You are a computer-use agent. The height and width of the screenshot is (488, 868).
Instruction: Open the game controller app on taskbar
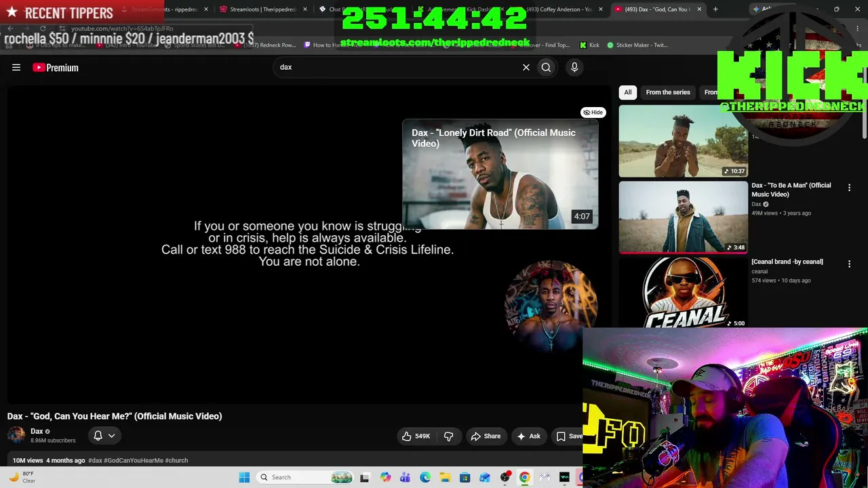pos(545,477)
